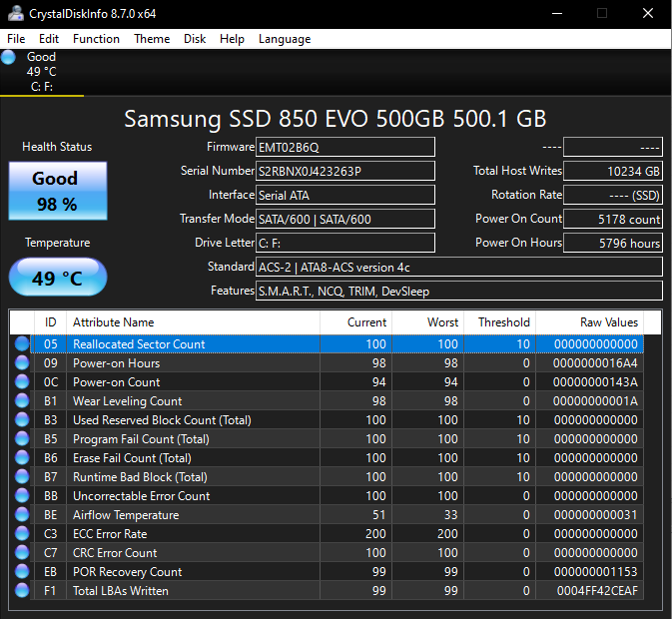Click status orb for POR Recovery Count
Screen dimensions: 672x619
pos(22,571)
